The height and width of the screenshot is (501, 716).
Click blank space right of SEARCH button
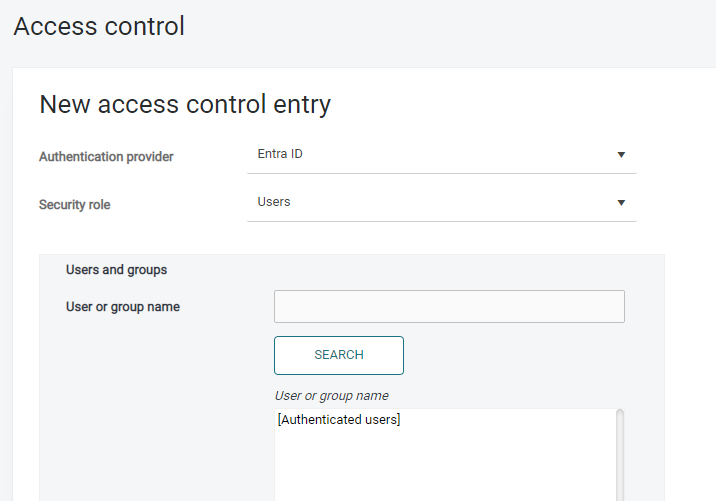point(520,355)
